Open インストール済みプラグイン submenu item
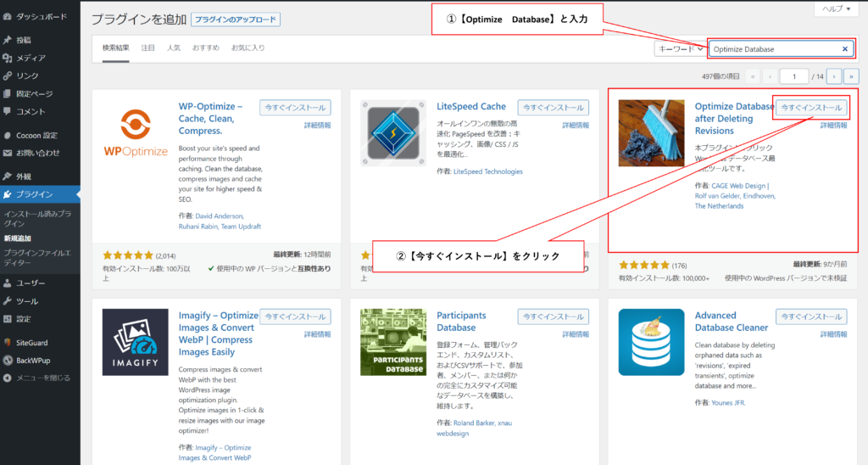The width and height of the screenshot is (868, 465). pyautogui.click(x=37, y=218)
